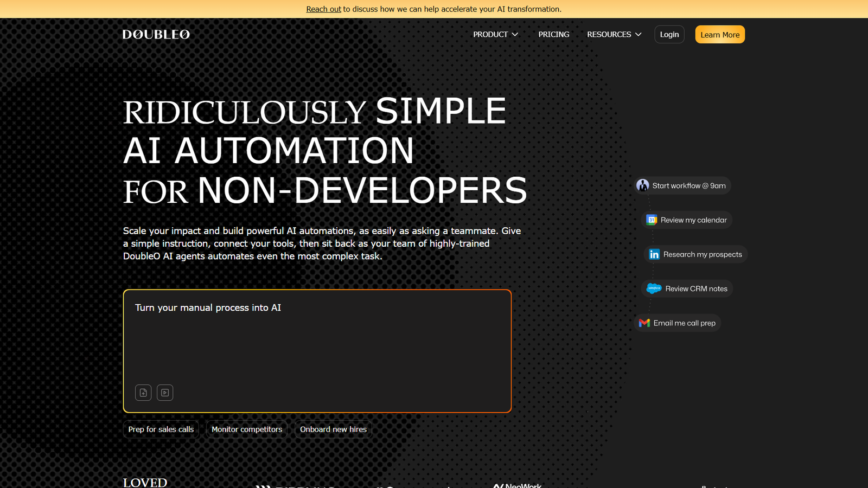Click the Salesforce cloud icon
The height and width of the screenshot is (488, 868).
click(x=654, y=288)
